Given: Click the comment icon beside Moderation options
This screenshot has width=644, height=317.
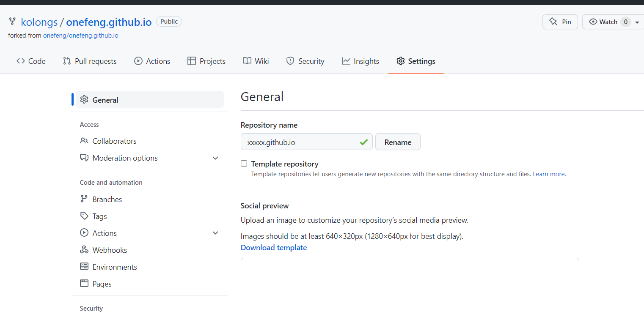Looking at the screenshot, I should coord(84,158).
